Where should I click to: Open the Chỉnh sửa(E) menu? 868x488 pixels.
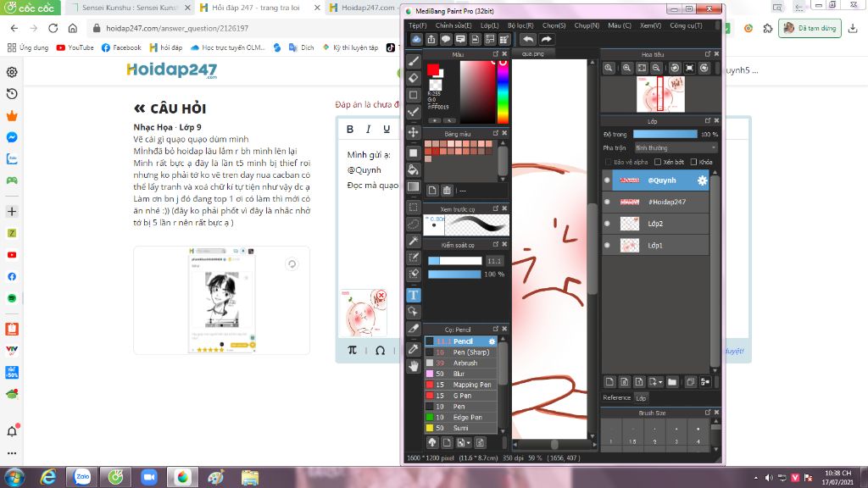[x=453, y=25]
